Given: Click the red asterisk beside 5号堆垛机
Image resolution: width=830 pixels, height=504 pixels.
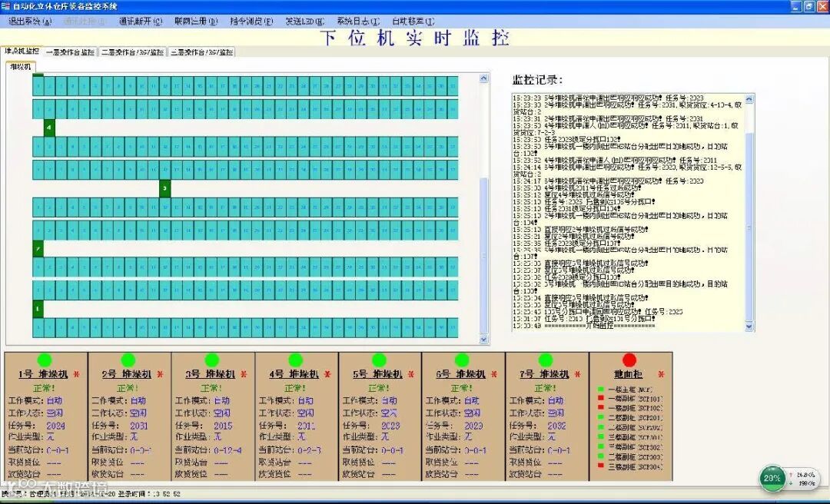Looking at the screenshot, I should [x=410, y=374].
